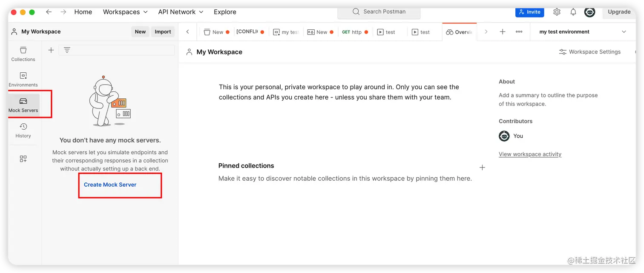Open tab options three-dots menu
This screenshot has height=273, width=644.
click(519, 31)
